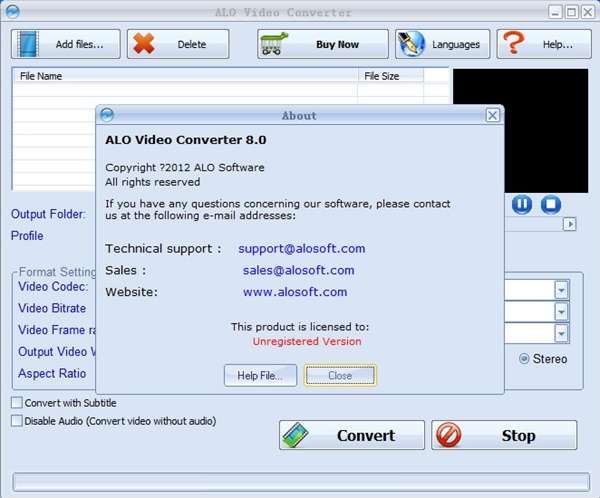Close the ALO Video Converter main window
The height and width of the screenshot is (498, 600).
pyautogui.click(x=588, y=12)
